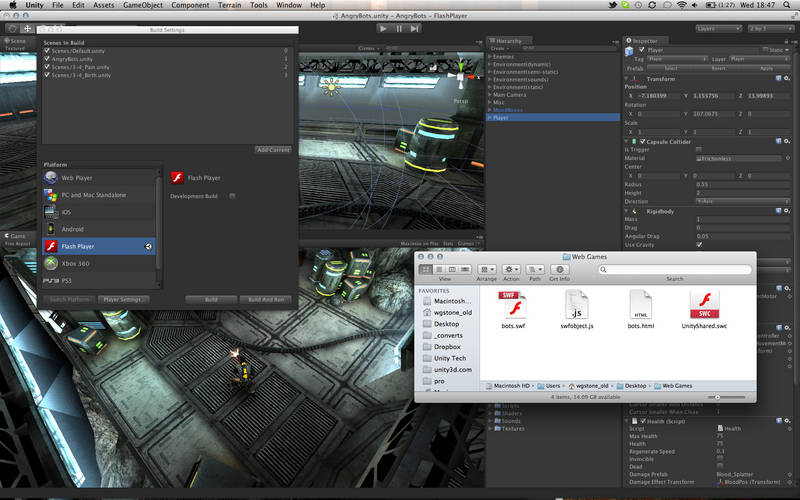Expand Enemies in the Hierarchy
Screen dimensions: 800x500
click(x=490, y=57)
